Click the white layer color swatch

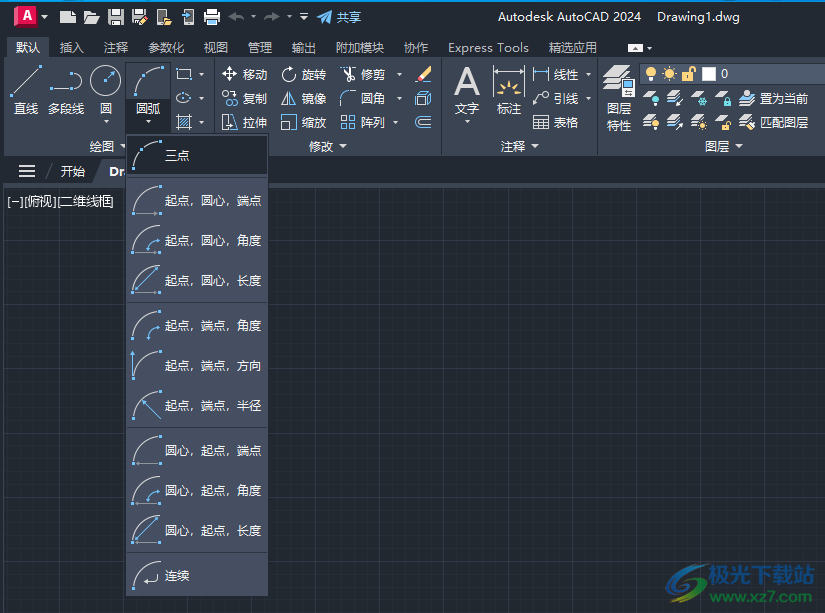(709, 74)
